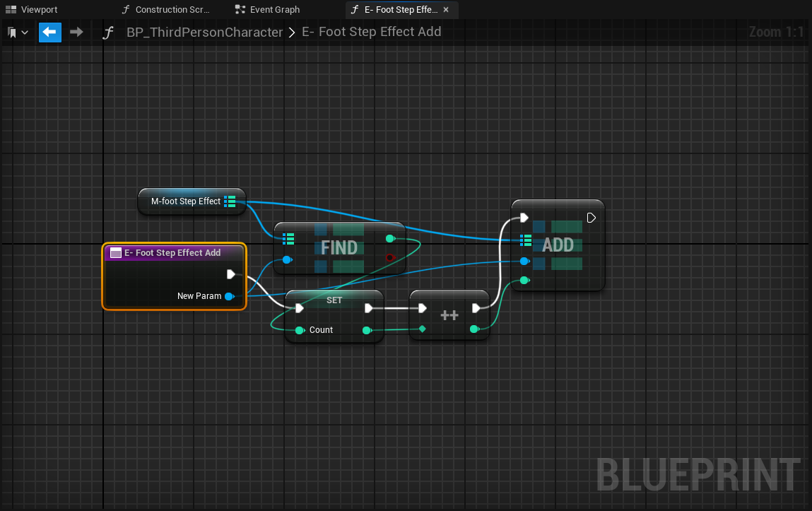This screenshot has width=812, height=511.
Task: Switch to the Viewport tab
Action: [32, 9]
